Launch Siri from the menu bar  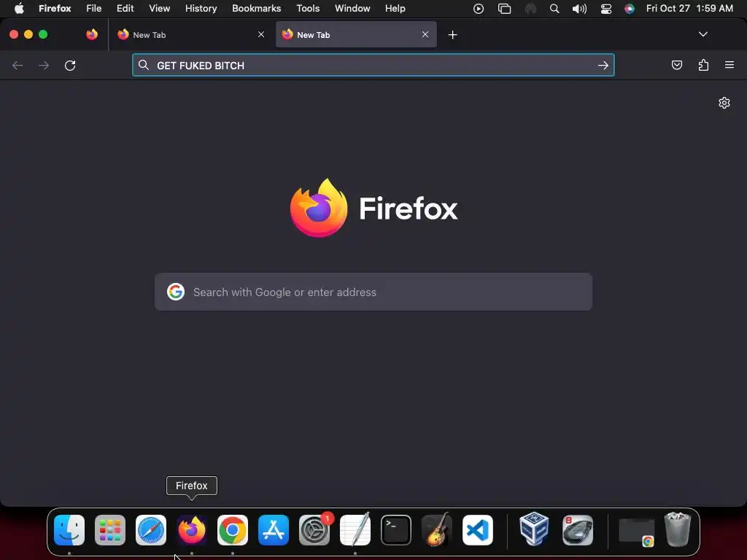pyautogui.click(x=630, y=9)
